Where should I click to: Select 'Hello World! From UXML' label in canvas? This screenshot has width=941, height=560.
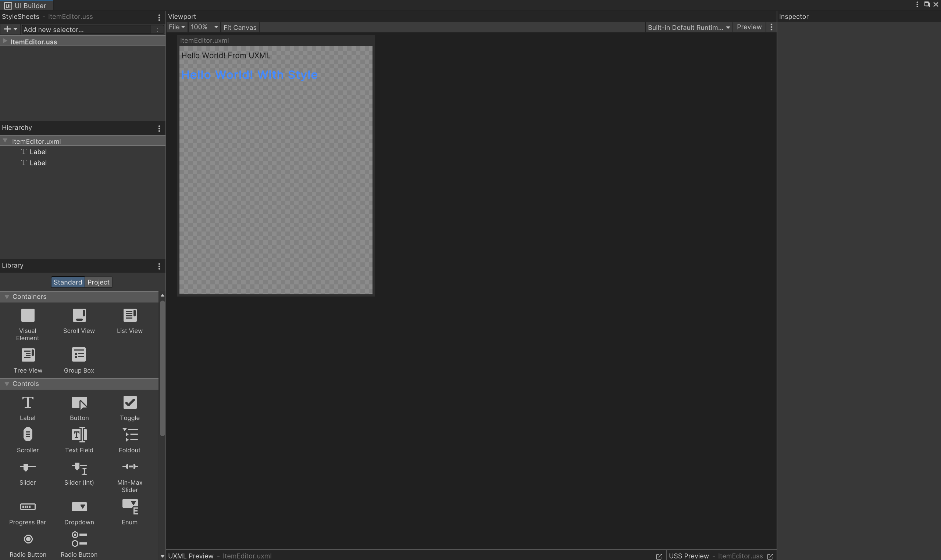click(x=226, y=55)
